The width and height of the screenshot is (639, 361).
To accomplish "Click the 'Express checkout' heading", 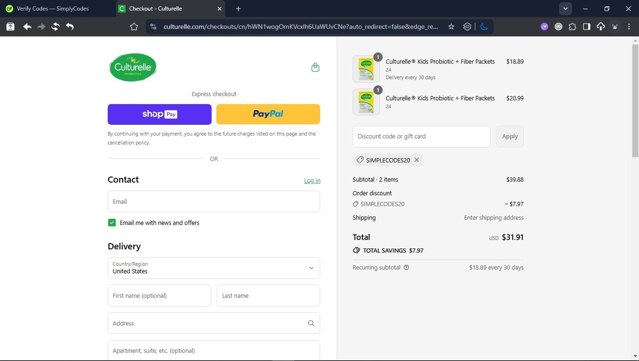I will pyautogui.click(x=214, y=94).
